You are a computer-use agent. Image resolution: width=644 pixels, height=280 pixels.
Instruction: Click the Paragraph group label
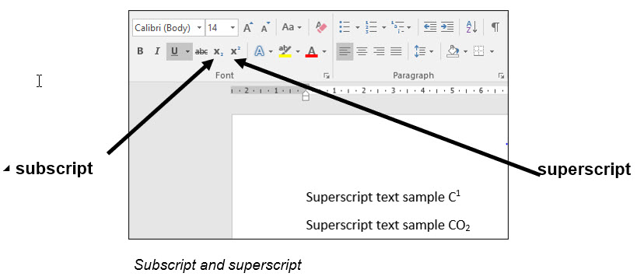(413, 75)
